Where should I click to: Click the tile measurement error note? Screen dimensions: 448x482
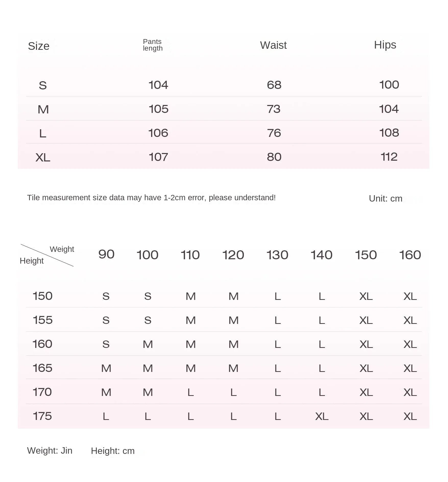coord(151,198)
